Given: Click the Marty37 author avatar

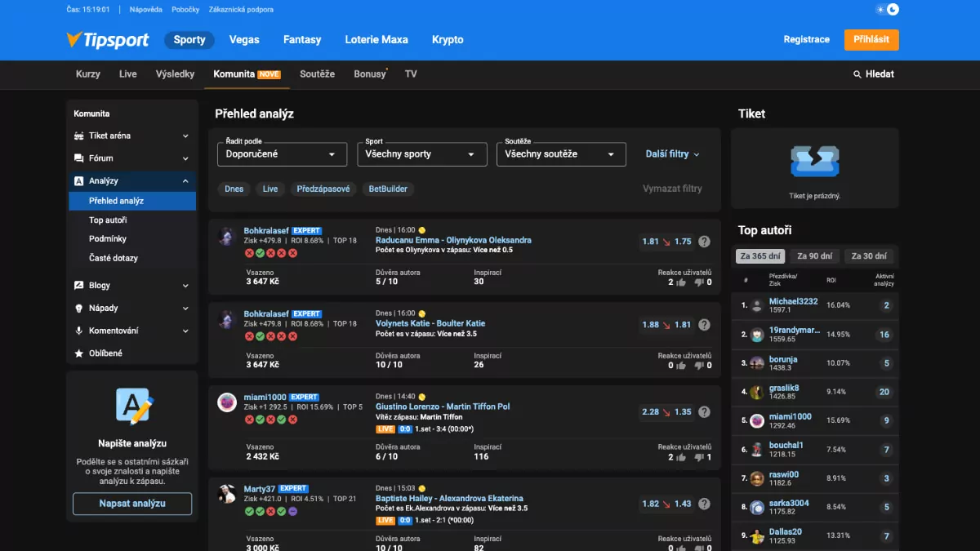Looking at the screenshot, I should click(227, 493).
